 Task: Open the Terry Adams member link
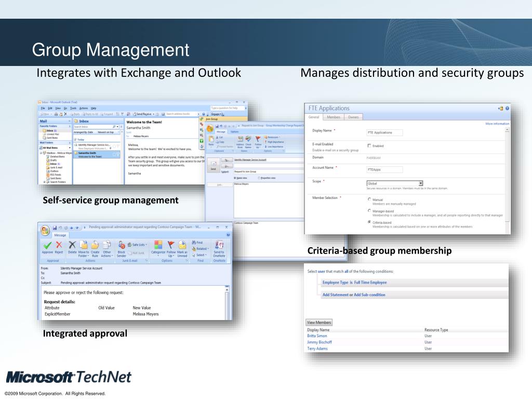click(317, 349)
